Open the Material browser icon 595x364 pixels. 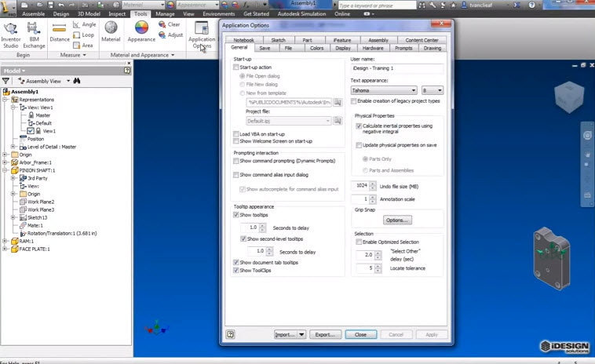(111, 31)
